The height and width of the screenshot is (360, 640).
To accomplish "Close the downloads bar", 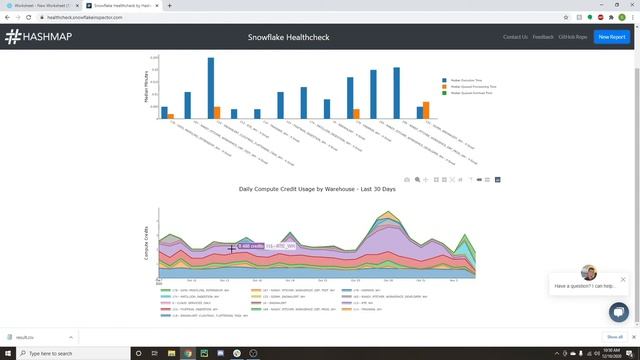I will click(633, 337).
